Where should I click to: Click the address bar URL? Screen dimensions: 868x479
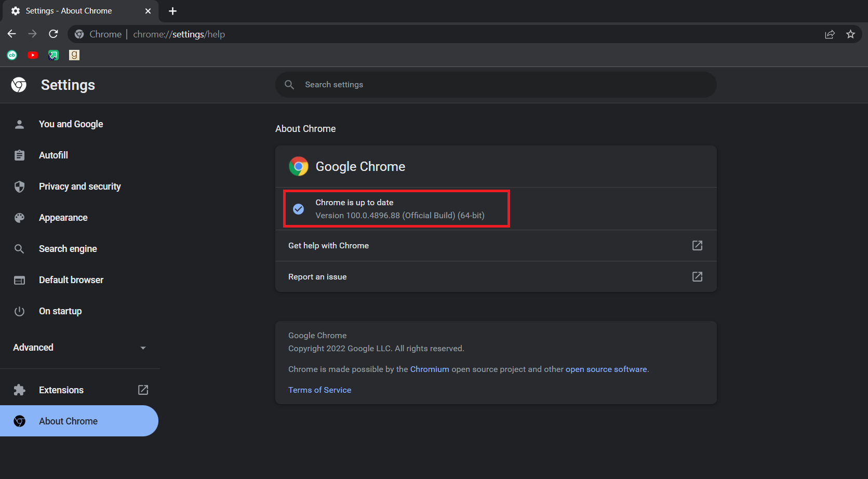point(179,34)
